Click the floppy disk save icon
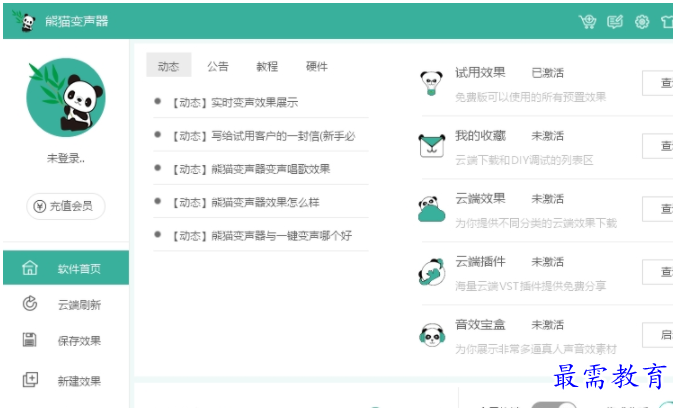The image size is (675, 408). [30, 340]
